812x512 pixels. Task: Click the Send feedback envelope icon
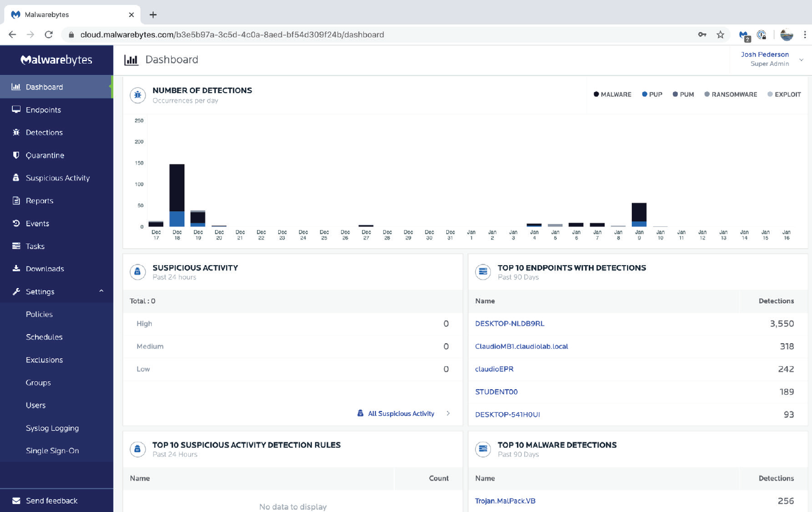pos(16,501)
